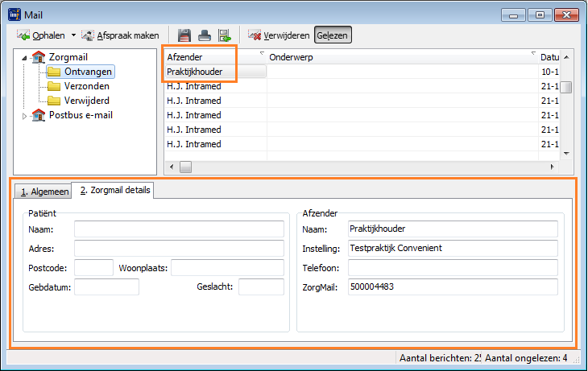Click the export floppy with green arrow icon

point(224,35)
